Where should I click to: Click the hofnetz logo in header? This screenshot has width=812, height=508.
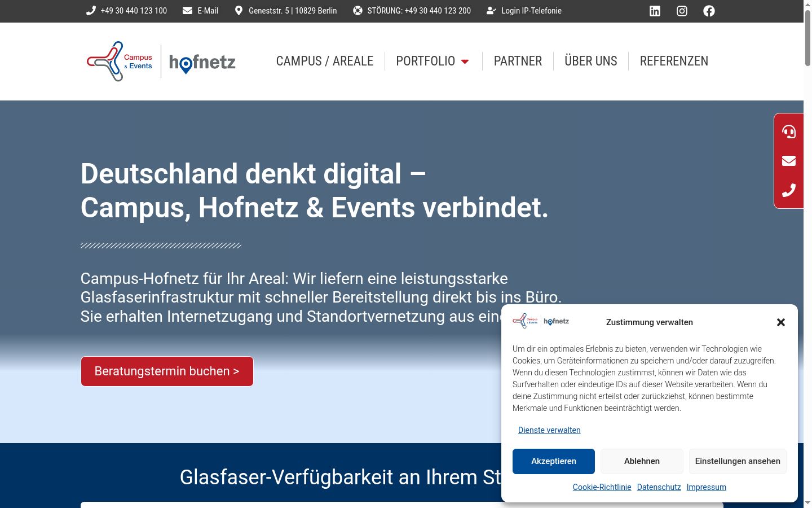(x=202, y=63)
